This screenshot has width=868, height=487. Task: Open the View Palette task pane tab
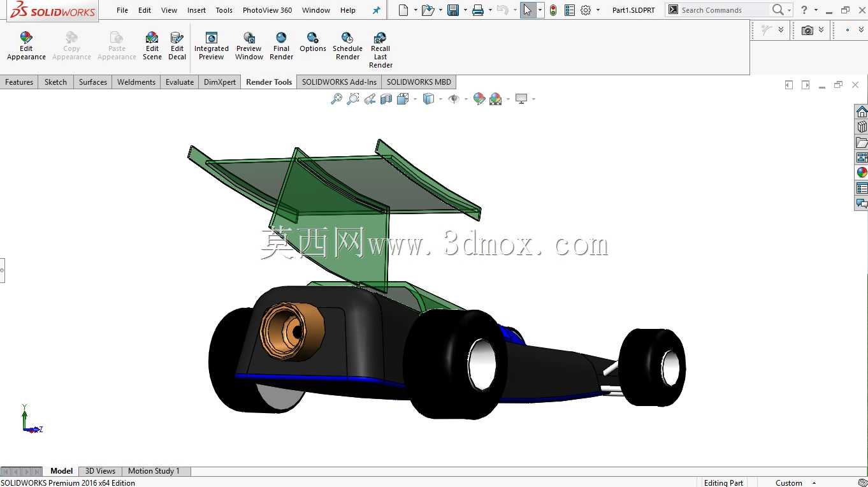862,157
